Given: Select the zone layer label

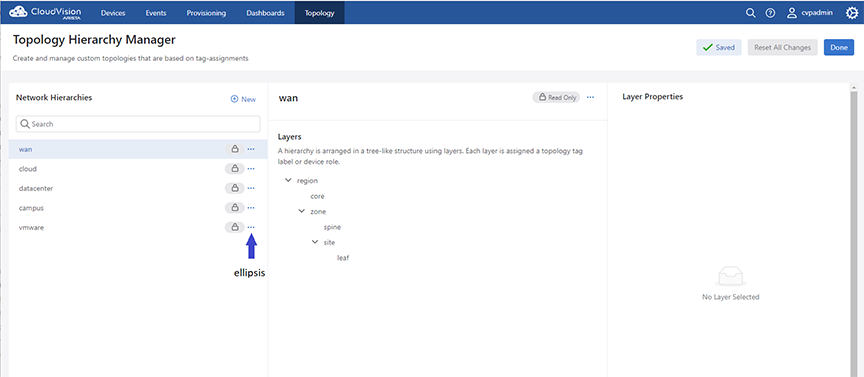Looking at the screenshot, I should coord(318,211).
